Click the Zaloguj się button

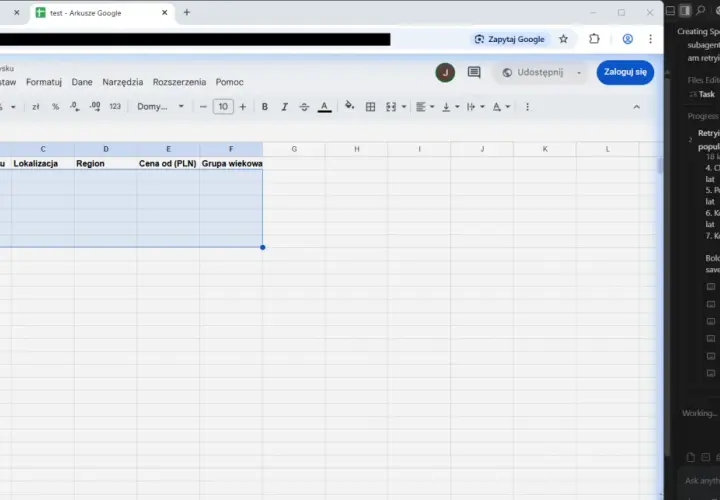point(625,72)
